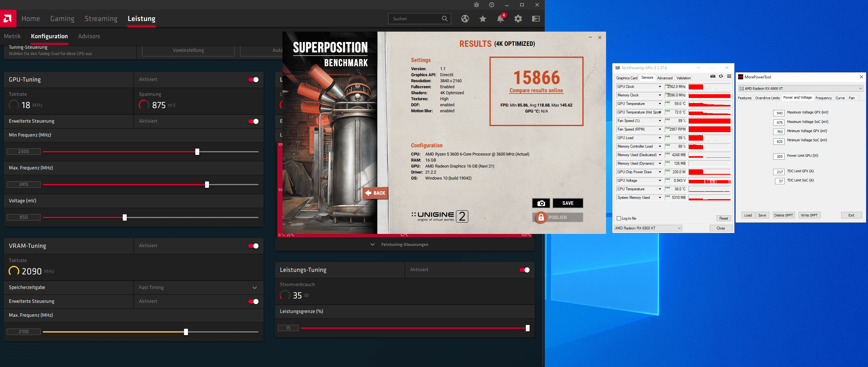Switch to the Streaming tab

coord(101,19)
